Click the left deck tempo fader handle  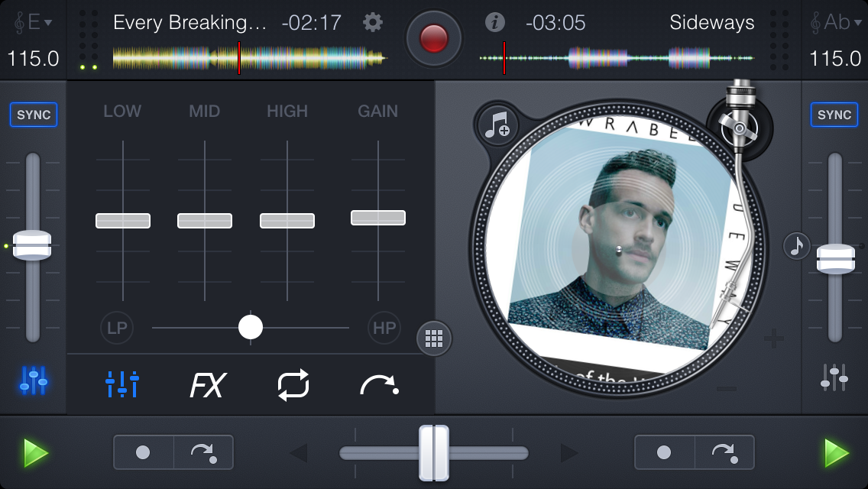click(x=32, y=244)
